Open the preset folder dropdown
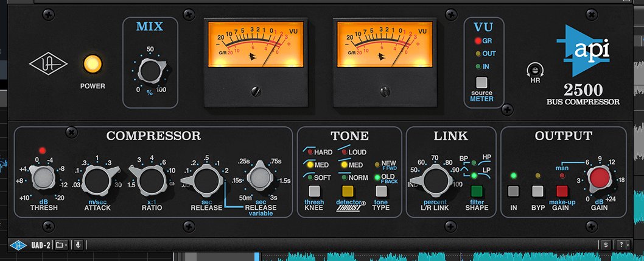Screen dimensions: 644x261 pos(61,245)
